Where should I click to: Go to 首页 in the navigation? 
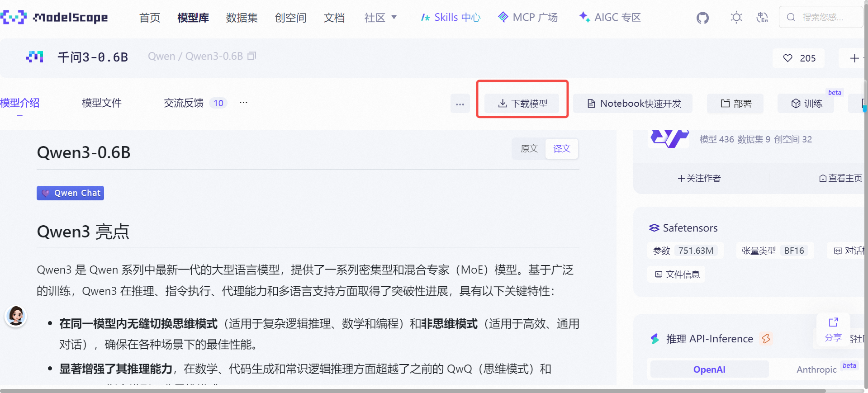(150, 18)
